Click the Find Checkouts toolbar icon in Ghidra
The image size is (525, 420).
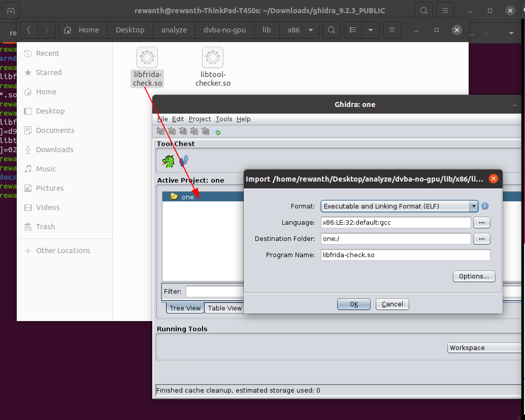(x=217, y=131)
